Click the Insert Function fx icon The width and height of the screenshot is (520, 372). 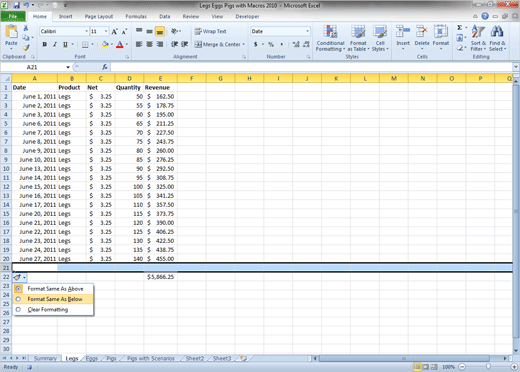(x=105, y=67)
